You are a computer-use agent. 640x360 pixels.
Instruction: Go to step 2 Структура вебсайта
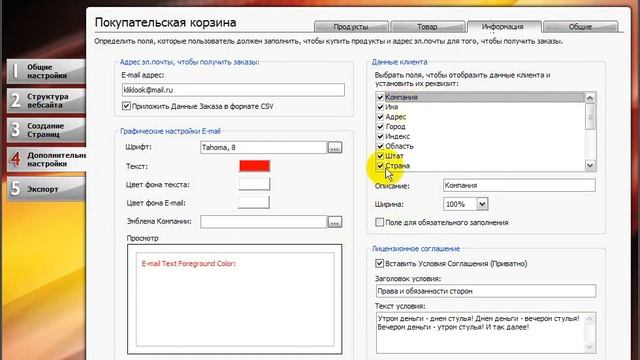[x=46, y=101]
